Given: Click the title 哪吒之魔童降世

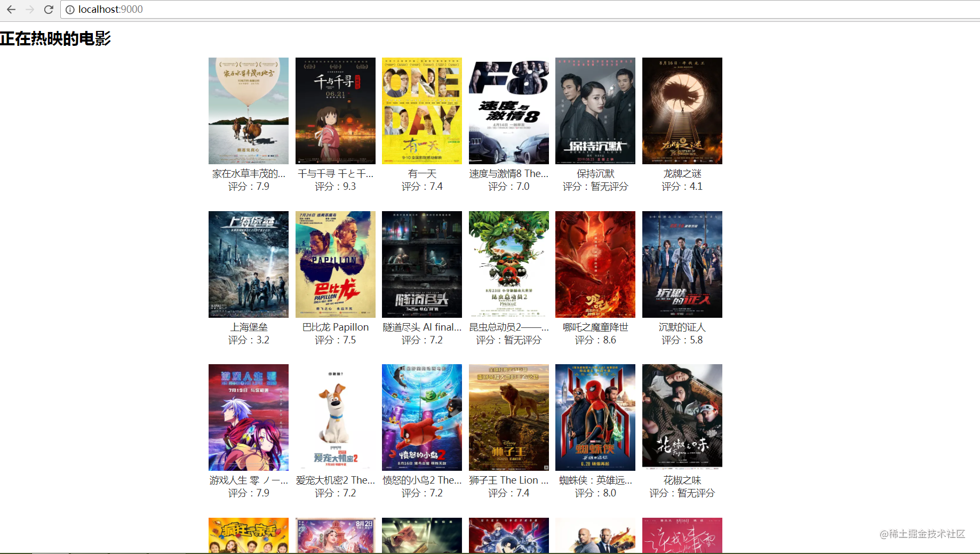Looking at the screenshot, I should [x=595, y=327].
